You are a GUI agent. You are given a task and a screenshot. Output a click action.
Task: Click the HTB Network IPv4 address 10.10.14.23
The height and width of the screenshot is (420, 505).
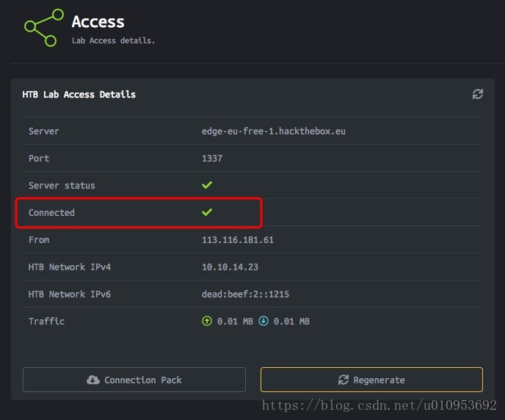[230, 267]
